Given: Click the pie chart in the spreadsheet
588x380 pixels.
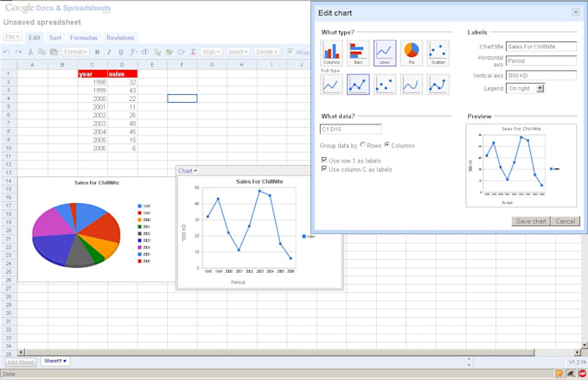Looking at the screenshot, I should click(76, 235).
